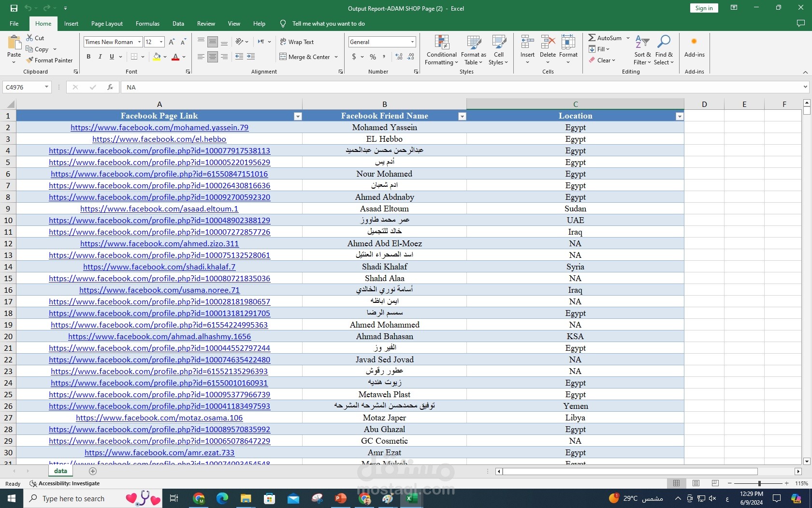Screen dimensions: 812x508
Task: Toggle Middle Align vertical alignment
Action: tap(213, 42)
